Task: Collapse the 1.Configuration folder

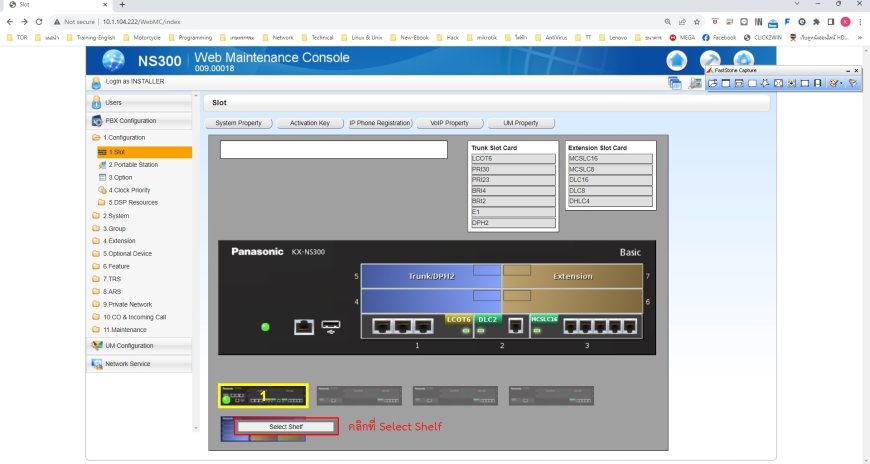Action: (119, 138)
